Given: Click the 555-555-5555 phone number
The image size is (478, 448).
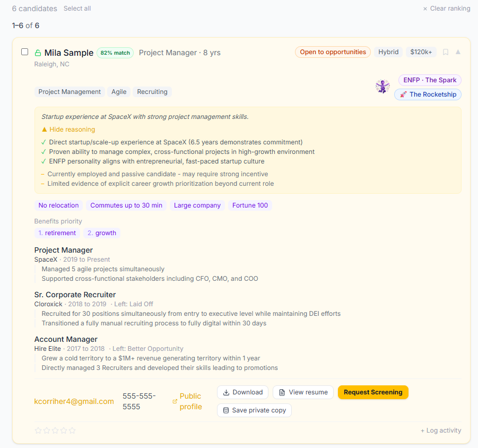Looking at the screenshot, I should tap(140, 401).
